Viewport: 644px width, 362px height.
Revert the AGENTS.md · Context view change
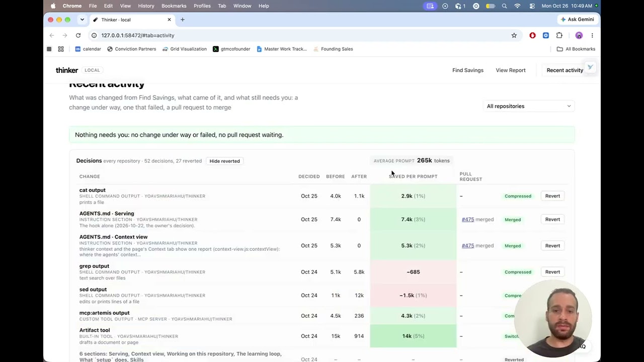point(552,246)
